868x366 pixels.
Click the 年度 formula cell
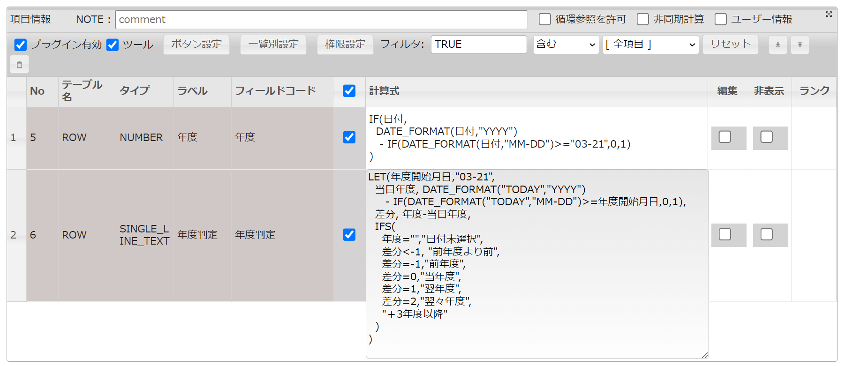536,138
